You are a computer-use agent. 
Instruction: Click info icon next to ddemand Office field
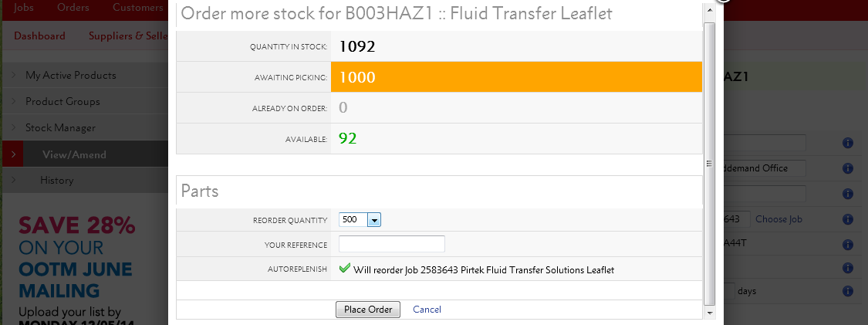coord(847,168)
